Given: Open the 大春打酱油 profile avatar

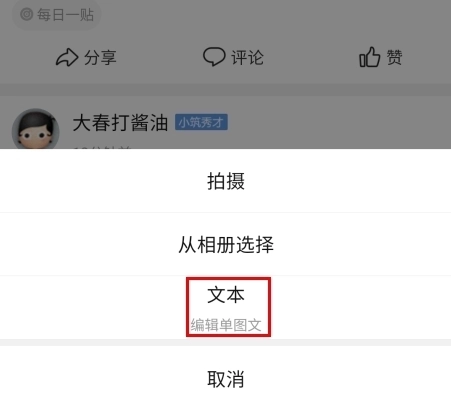Looking at the screenshot, I should pyautogui.click(x=35, y=129).
